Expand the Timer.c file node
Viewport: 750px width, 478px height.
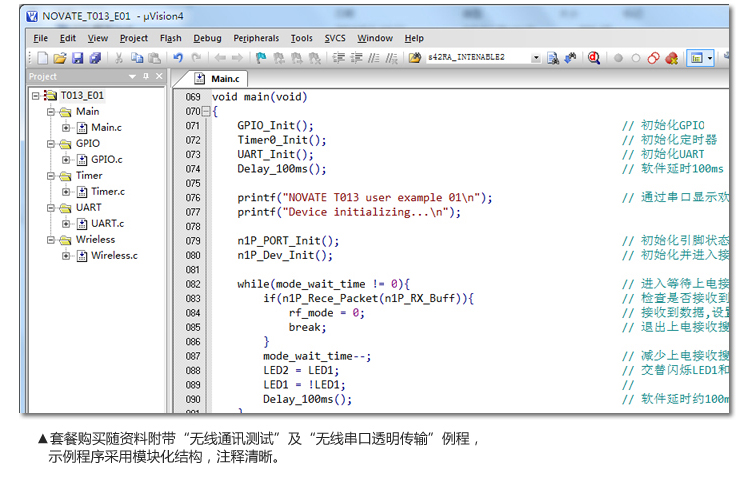pyautogui.click(x=66, y=192)
